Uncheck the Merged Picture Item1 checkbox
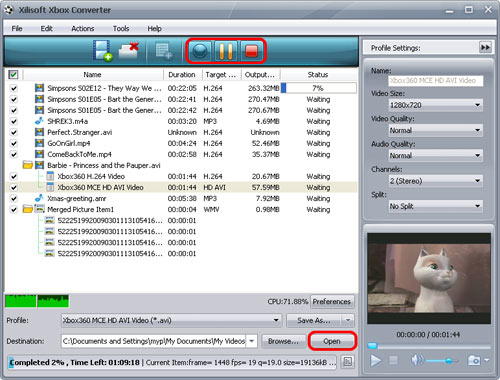 14,209
